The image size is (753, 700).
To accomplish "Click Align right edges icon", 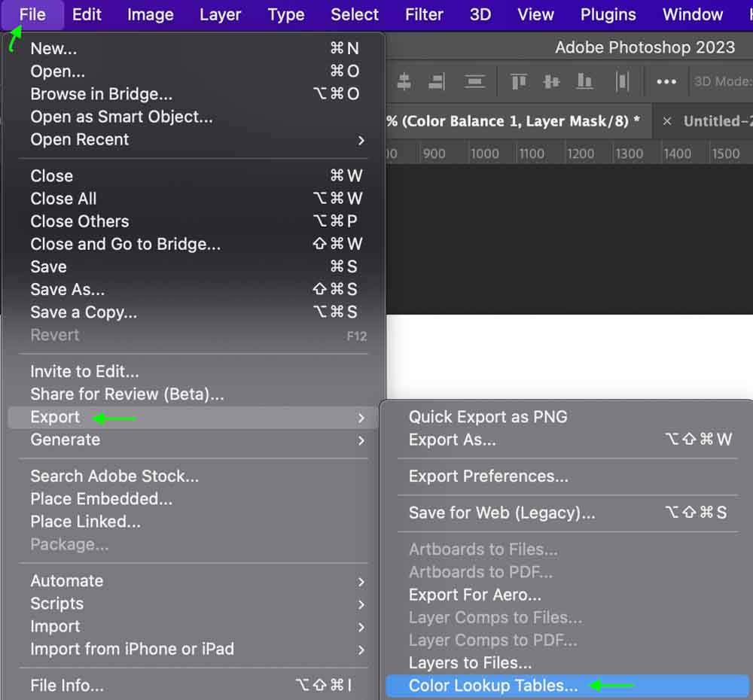I will 437,81.
